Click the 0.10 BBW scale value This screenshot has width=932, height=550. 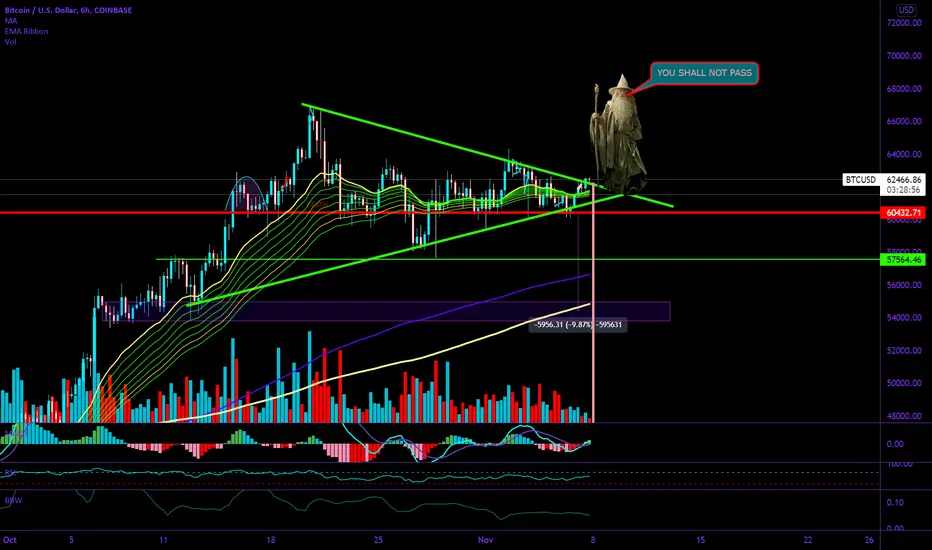pos(895,502)
